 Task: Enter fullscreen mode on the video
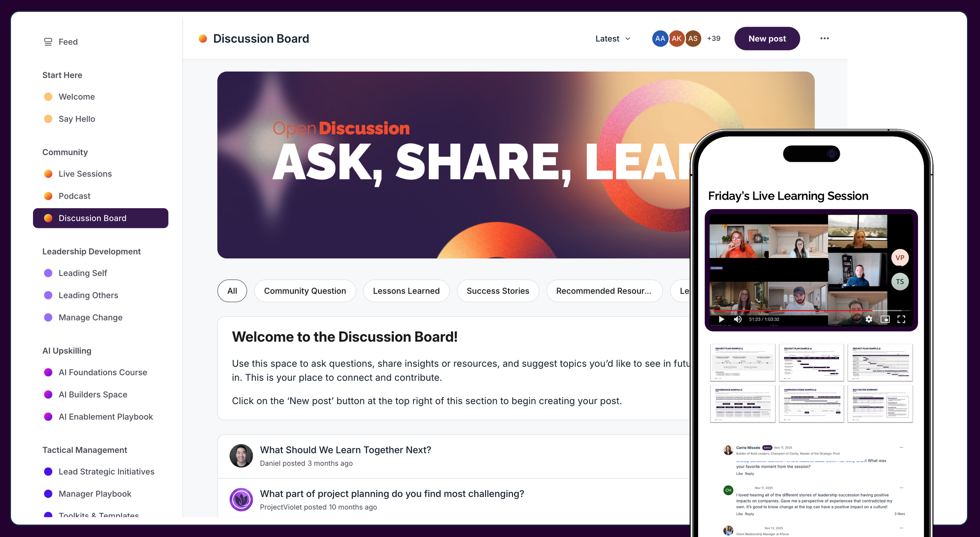[901, 319]
